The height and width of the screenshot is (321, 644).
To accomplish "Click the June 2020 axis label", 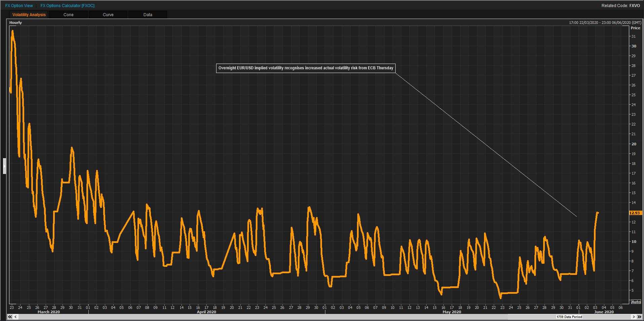I will point(604,312).
